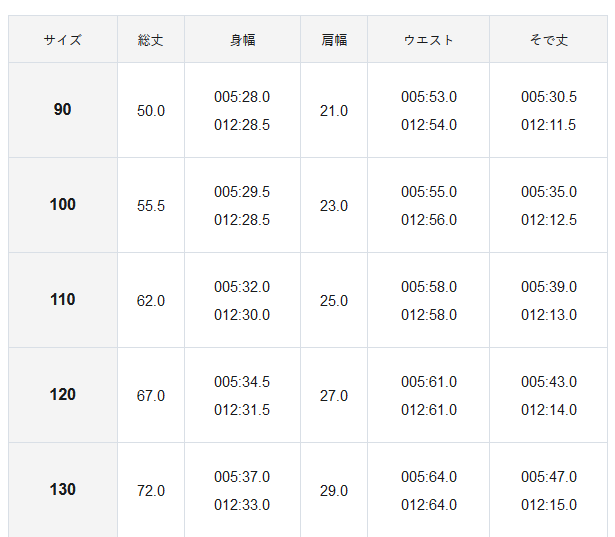
Task: Click 012:14.0 in the そで丈 column
Action: pos(549,410)
